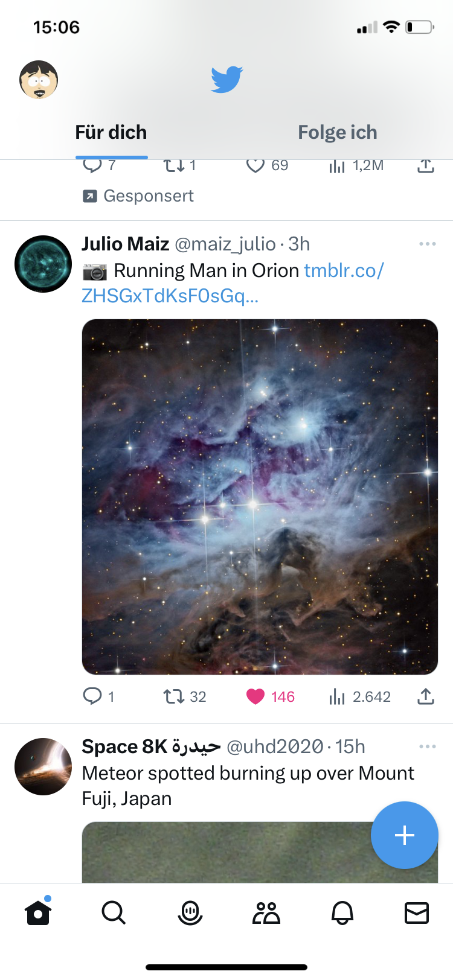
Task: Tap the Twitter bird logo
Action: tap(226, 78)
